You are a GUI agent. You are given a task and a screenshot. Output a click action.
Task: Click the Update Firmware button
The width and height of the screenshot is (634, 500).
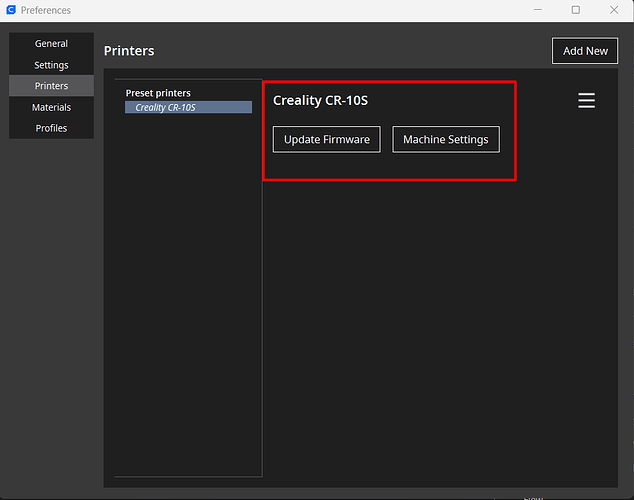click(327, 139)
